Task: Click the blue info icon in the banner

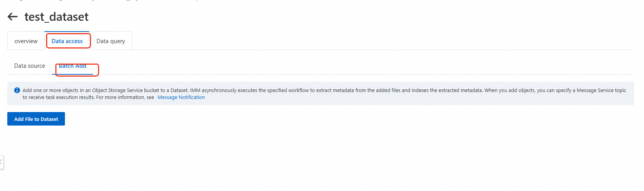Action: click(17, 90)
